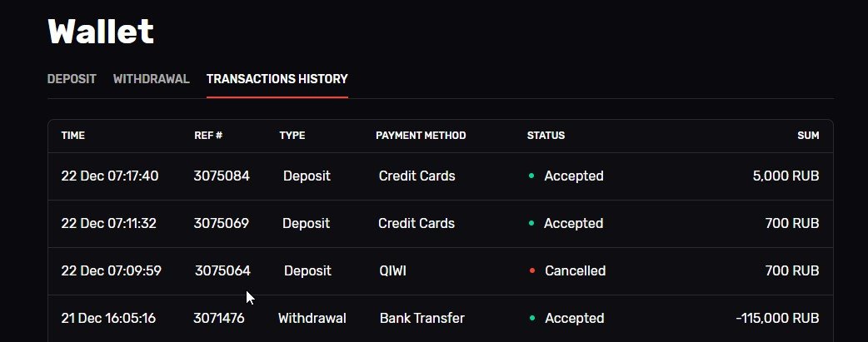
Task: Click the PAYMENT METHOD column header
Action: pos(421,136)
